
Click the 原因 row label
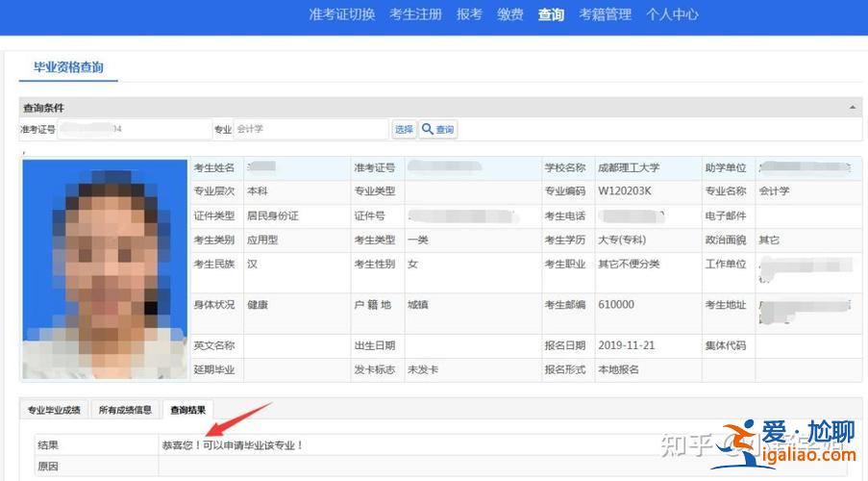(x=48, y=467)
